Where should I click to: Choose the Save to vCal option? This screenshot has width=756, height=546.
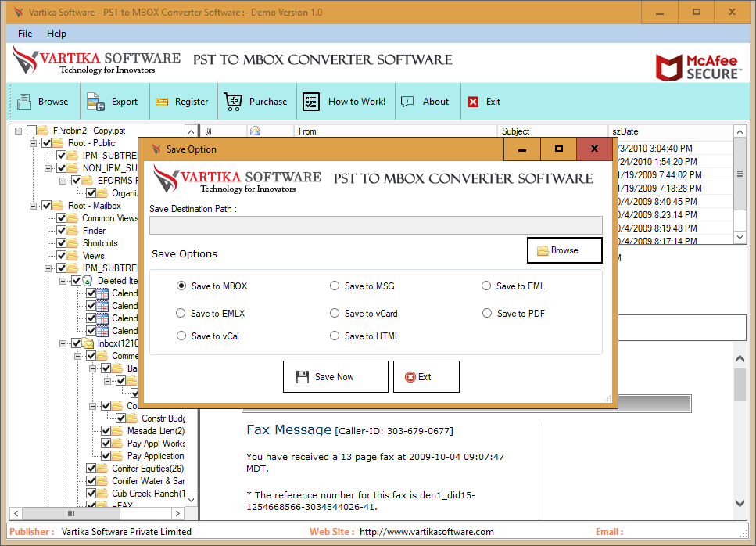181,336
